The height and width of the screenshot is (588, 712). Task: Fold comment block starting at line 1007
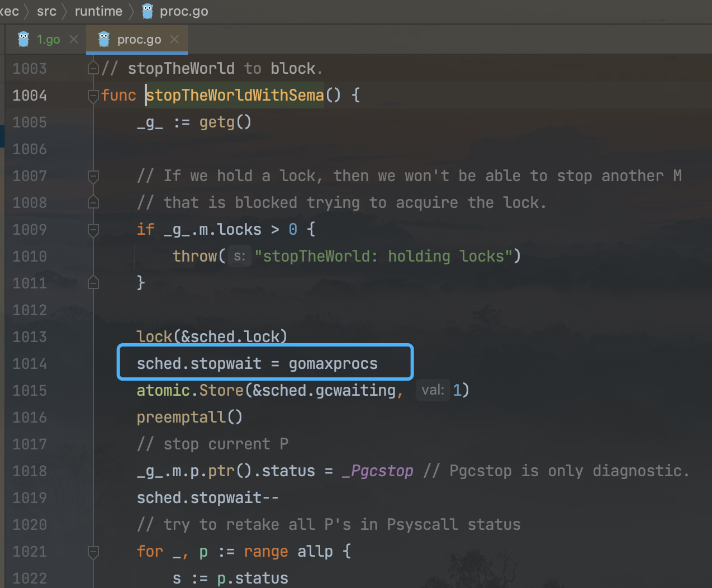[93, 176]
